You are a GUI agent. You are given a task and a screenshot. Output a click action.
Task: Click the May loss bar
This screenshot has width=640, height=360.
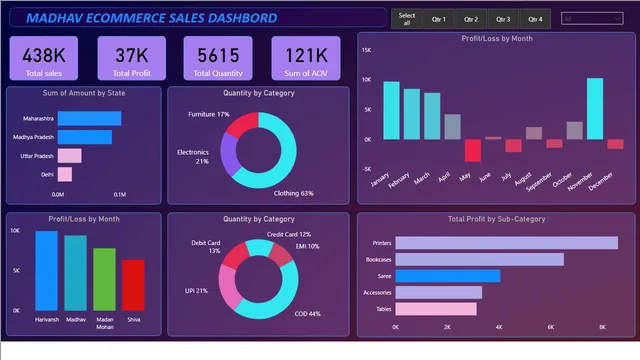pyautogui.click(x=473, y=151)
